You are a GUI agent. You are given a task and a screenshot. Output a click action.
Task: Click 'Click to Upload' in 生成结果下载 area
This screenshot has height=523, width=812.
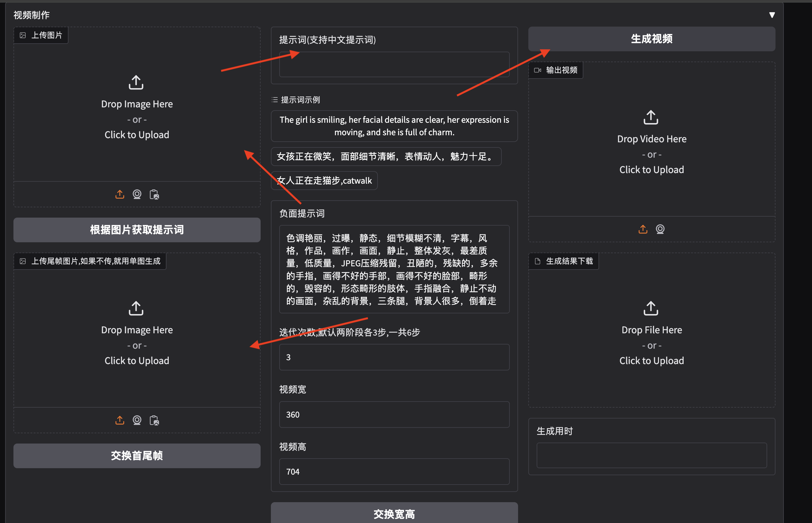tap(652, 361)
